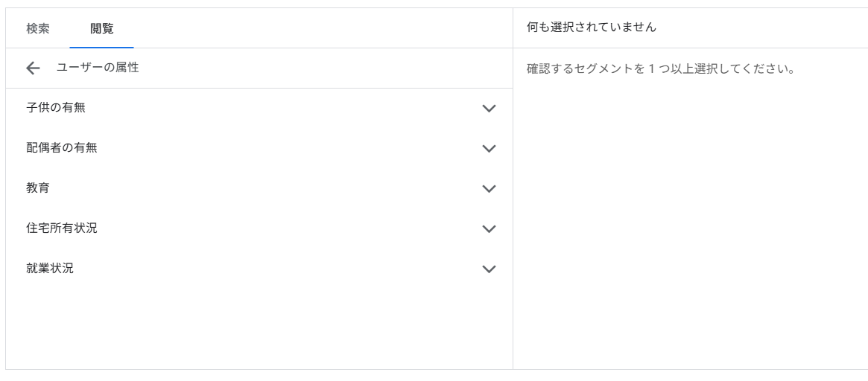Expand the 配偶者の有無 chevron arrow
868x381 pixels.
[489, 149]
